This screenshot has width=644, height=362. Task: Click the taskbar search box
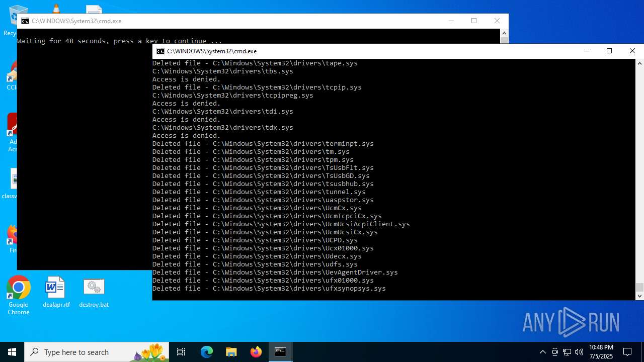97,352
